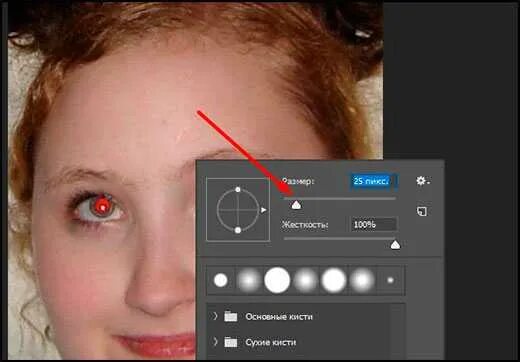This screenshot has width=520, height=362.
Task: Click the Сухие кисти folder icon
Action: tap(231, 342)
